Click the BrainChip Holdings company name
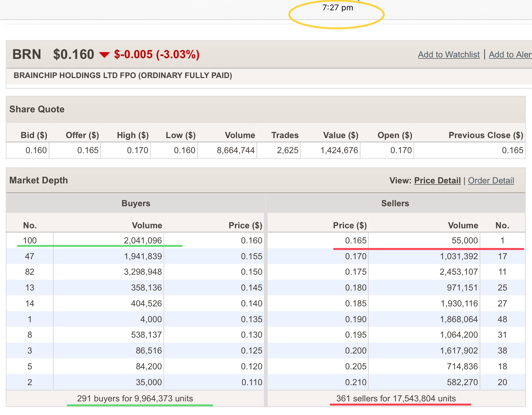 click(x=123, y=75)
